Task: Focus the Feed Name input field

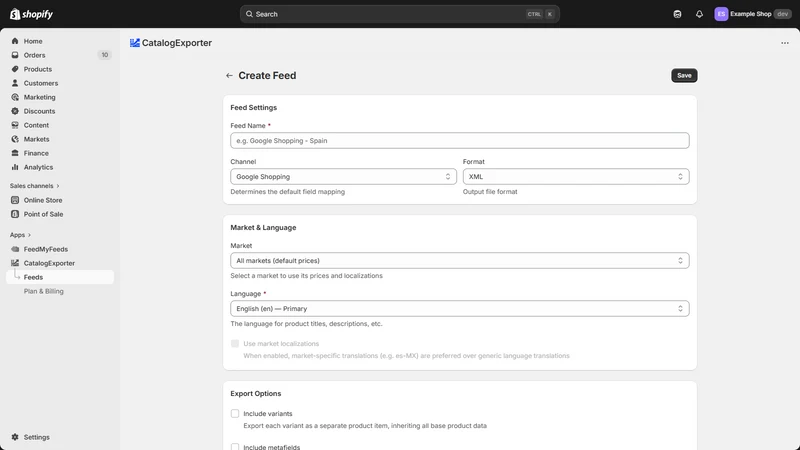Action: (x=460, y=141)
